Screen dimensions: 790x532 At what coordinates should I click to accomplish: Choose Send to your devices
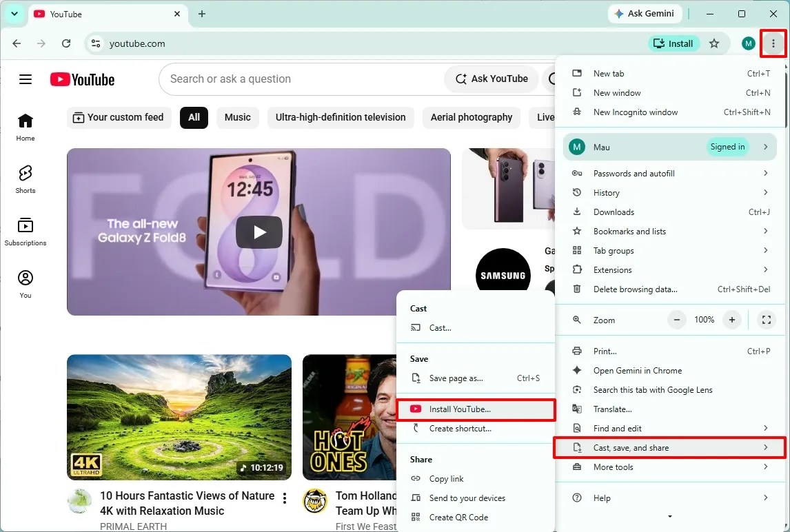(x=476, y=498)
